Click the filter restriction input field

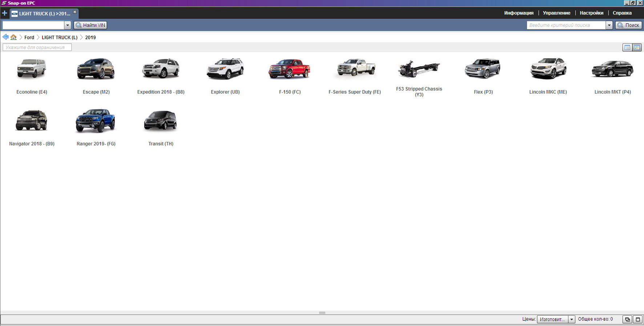(37, 47)
